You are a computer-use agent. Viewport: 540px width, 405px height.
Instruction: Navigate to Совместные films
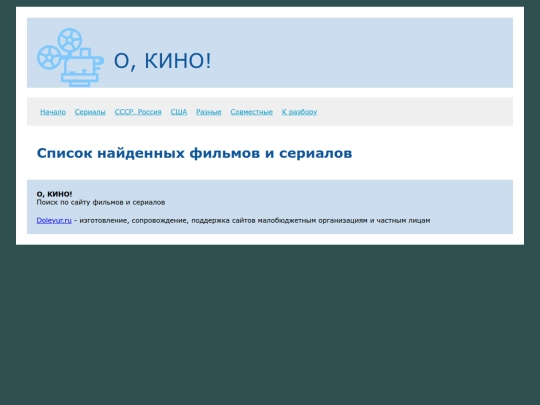point(251,112)
